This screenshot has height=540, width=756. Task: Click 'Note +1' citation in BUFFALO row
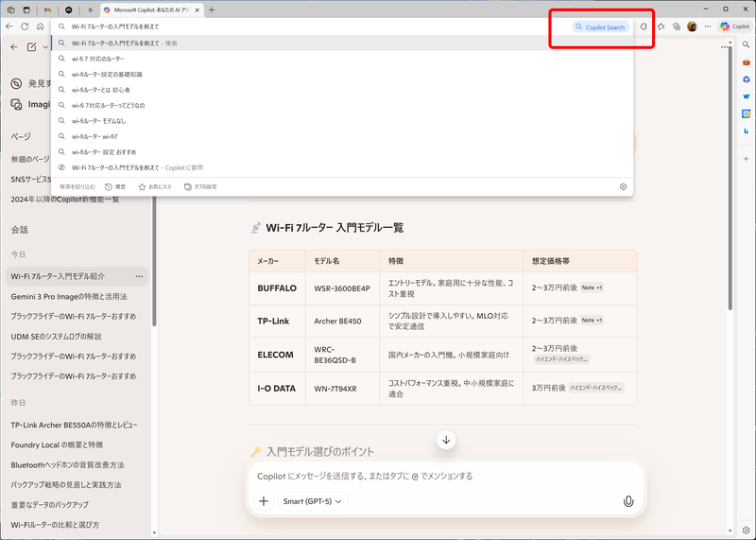[x=592, y=287]
